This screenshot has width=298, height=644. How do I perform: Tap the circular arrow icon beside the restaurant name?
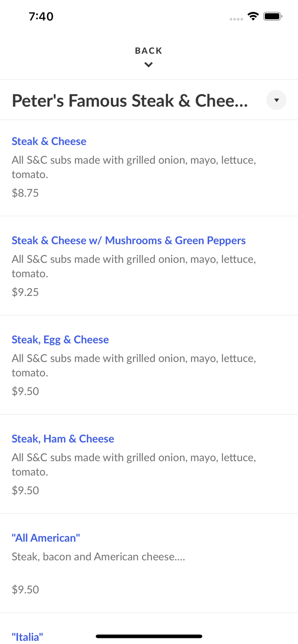276,100
